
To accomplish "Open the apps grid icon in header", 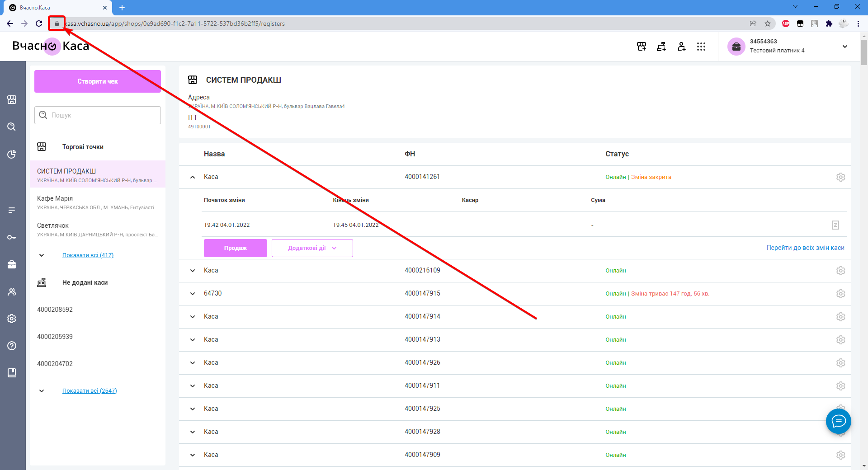I will tap(701, 47).
